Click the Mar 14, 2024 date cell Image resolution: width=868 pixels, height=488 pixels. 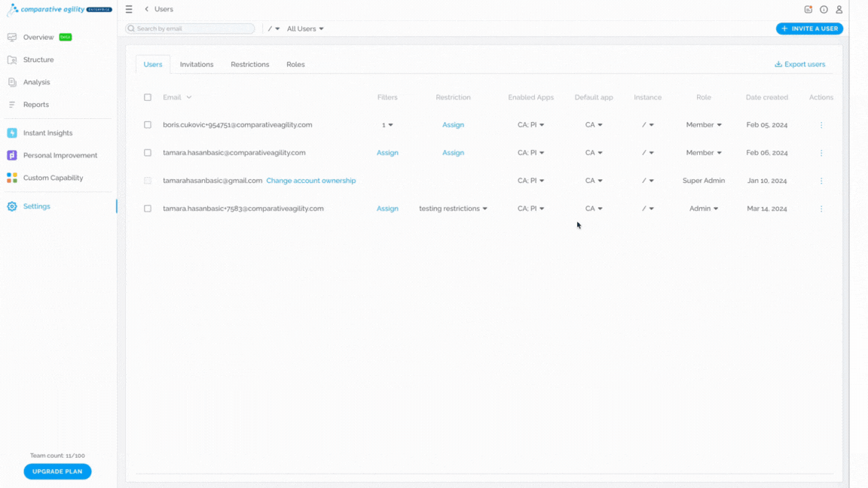(x=767, y=209)
